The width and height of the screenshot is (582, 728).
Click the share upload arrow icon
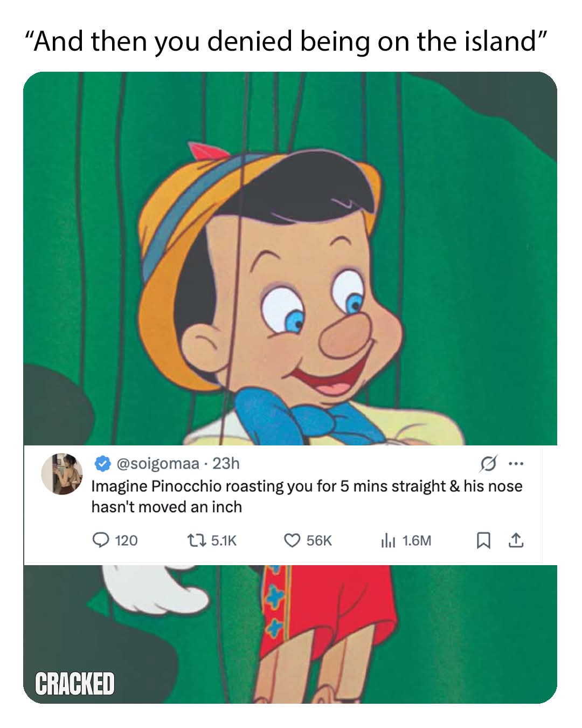516,540
